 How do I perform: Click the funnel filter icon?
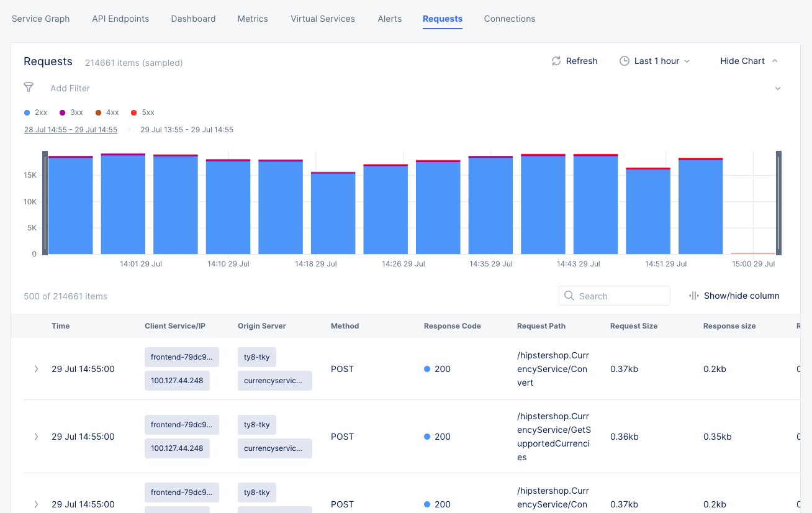pos(29,88)
